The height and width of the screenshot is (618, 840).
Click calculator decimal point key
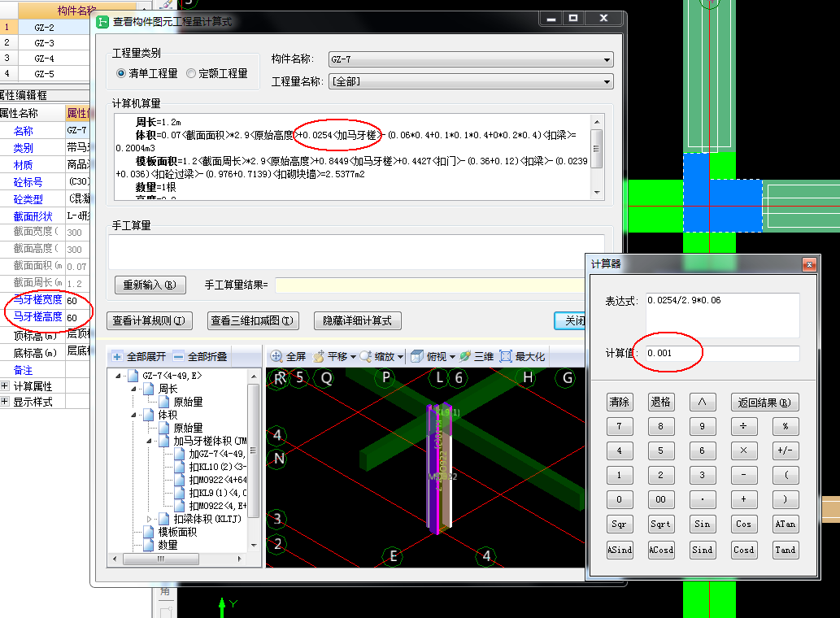703,499
